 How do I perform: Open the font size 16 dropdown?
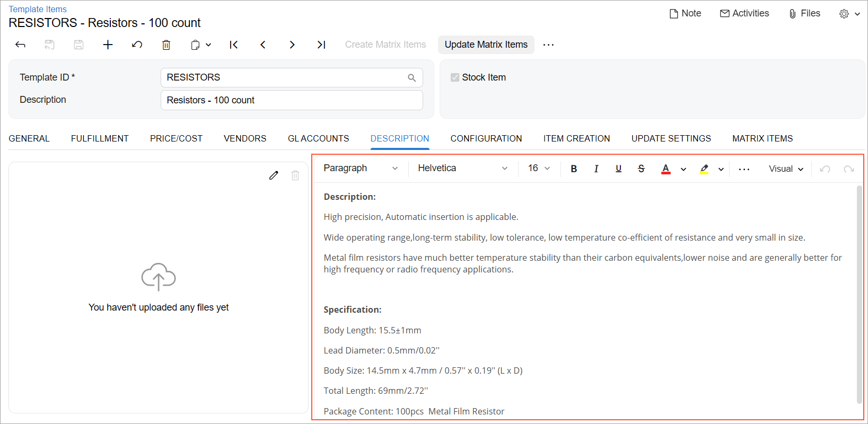[x=539, y=169]
